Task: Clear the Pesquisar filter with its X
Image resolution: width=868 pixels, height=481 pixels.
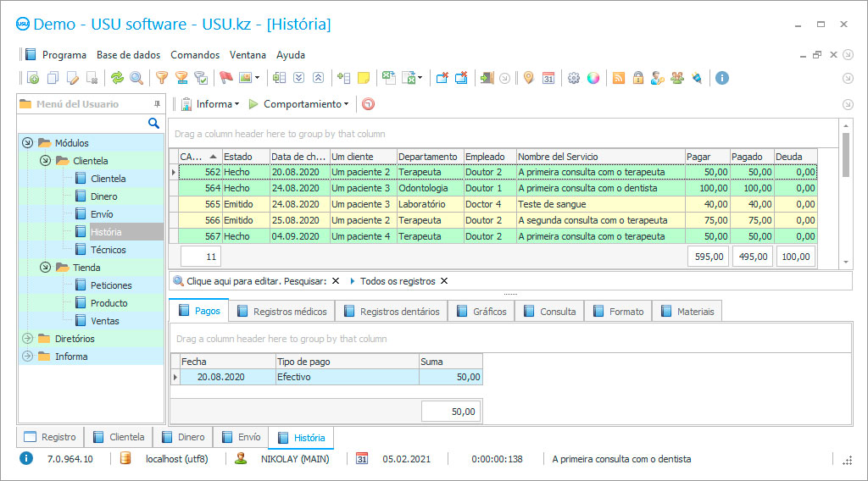Action: pyautogui.click(x=336, y=281)
